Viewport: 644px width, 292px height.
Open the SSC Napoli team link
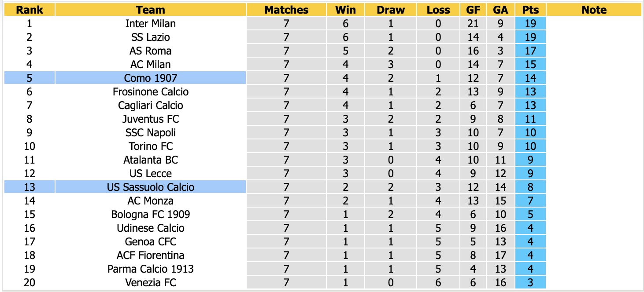(x=151, y=132)
